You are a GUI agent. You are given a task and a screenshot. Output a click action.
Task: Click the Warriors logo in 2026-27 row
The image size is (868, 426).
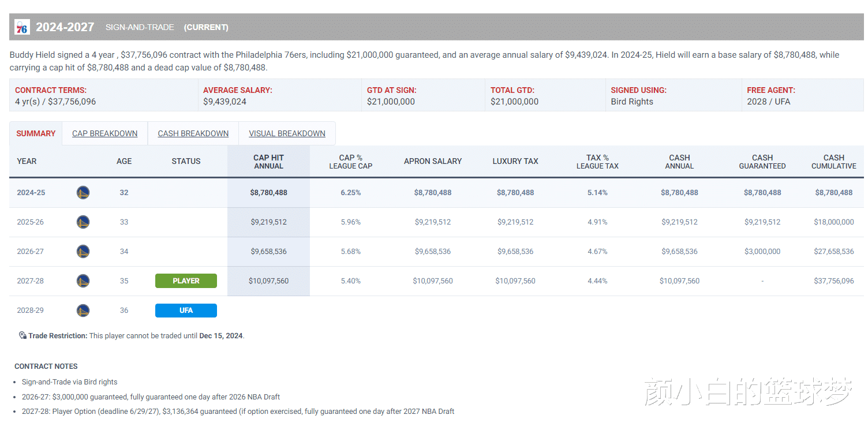[83, 251]
